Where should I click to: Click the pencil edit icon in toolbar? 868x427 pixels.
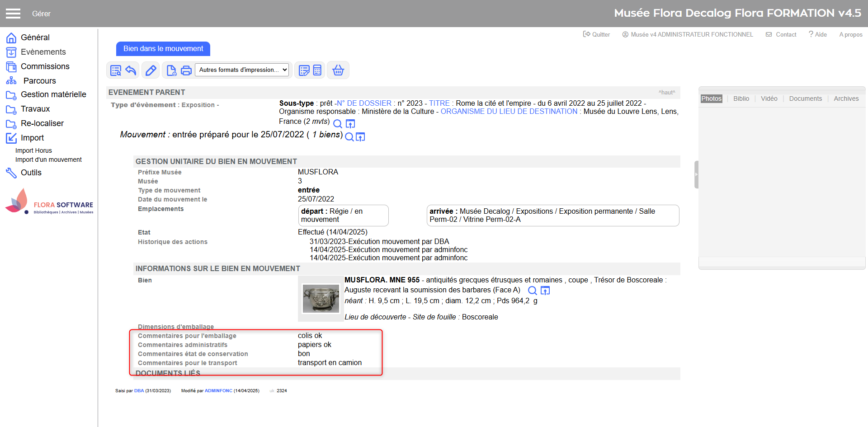pyautogui.click(x=151, y=70)
